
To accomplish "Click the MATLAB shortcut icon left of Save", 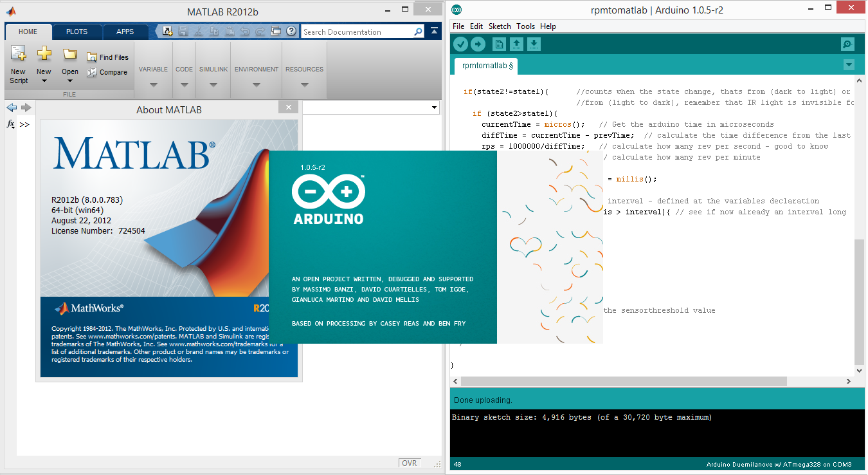I will point(168,31).
